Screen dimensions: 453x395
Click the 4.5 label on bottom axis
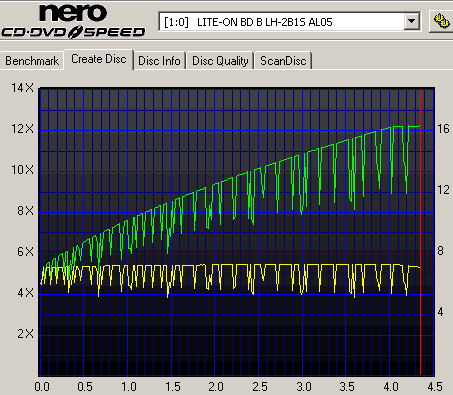tap(435, 387)
